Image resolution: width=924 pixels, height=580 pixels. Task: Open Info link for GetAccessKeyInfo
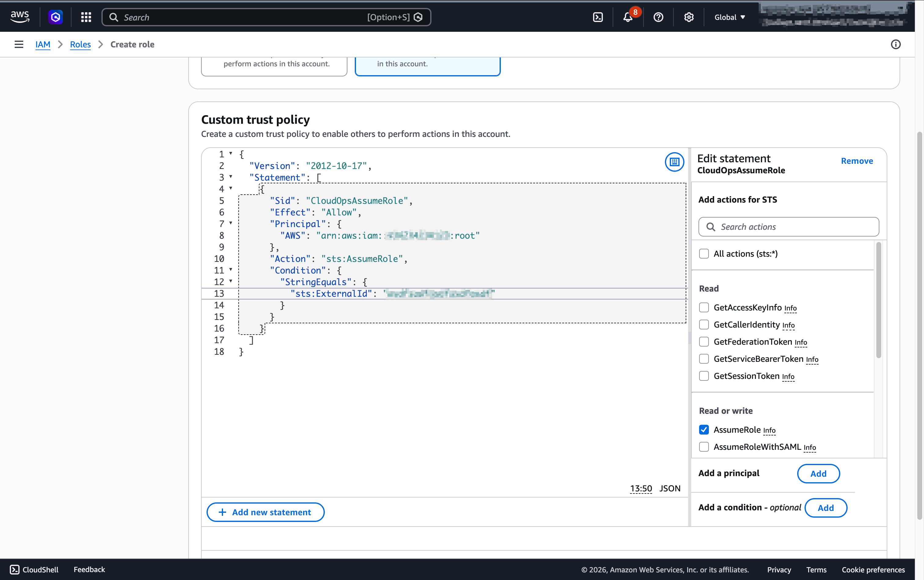click(x=790, y=308)
